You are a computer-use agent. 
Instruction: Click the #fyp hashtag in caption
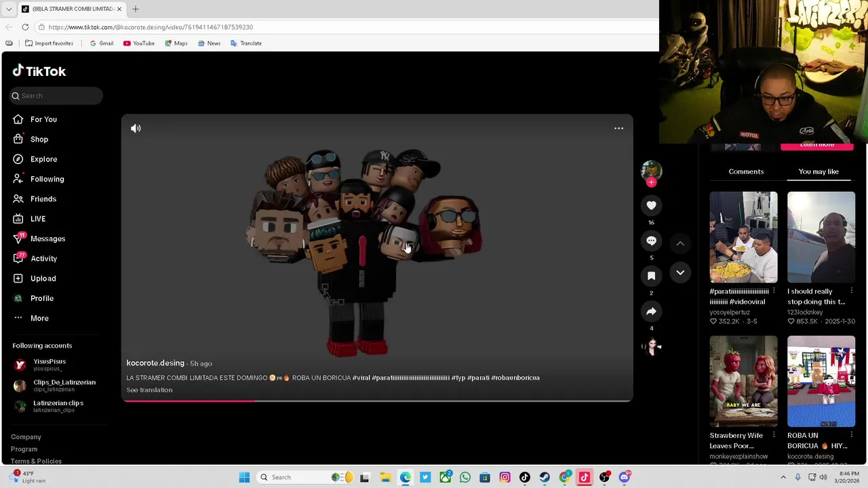point(458,378)
